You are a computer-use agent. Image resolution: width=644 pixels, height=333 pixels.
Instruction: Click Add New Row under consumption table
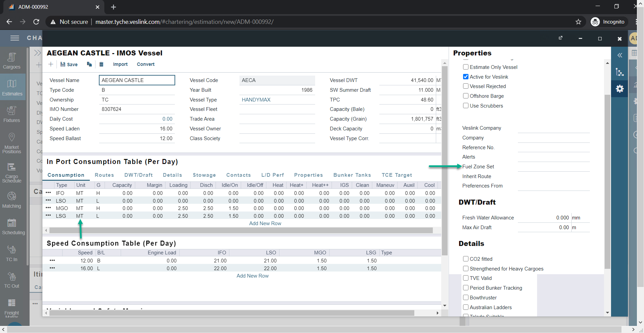(265, 223)
